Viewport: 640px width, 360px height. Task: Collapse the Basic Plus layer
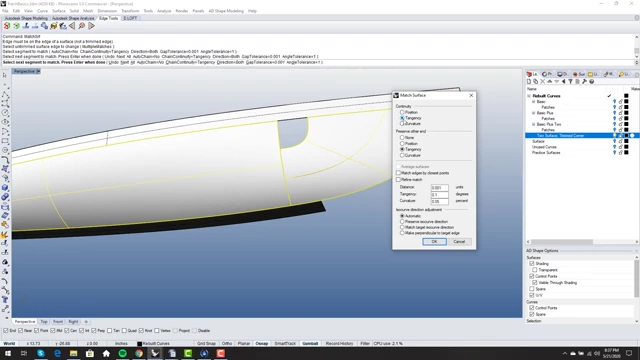pyautogui.click(x=533, y=113)
